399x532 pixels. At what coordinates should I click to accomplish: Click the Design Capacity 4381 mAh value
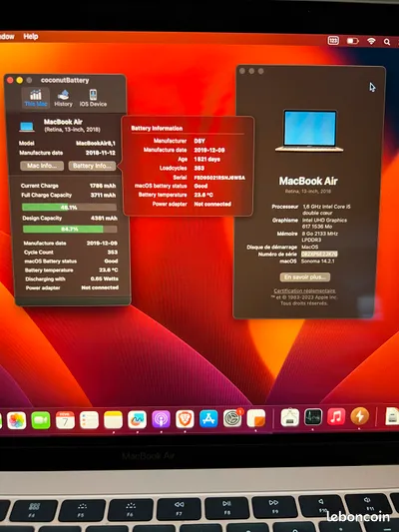click(x=104, y=219)
